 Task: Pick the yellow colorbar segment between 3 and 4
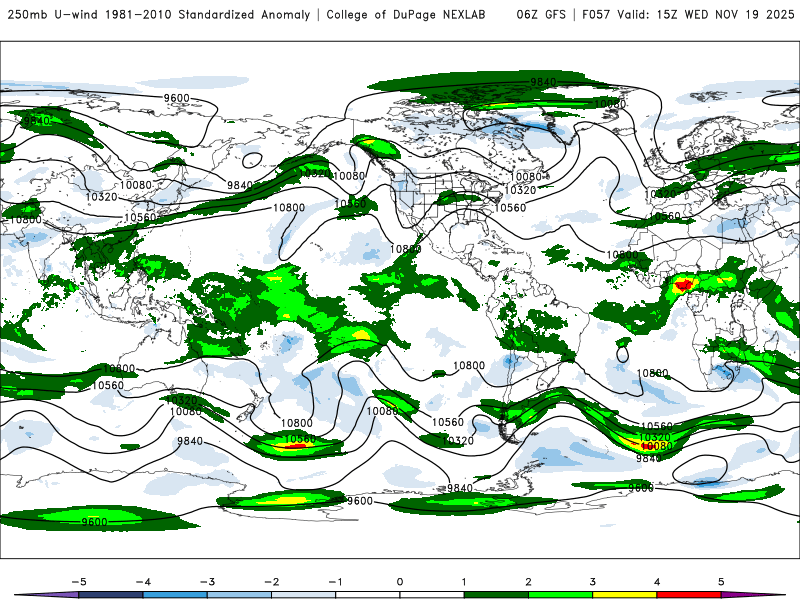625,595
